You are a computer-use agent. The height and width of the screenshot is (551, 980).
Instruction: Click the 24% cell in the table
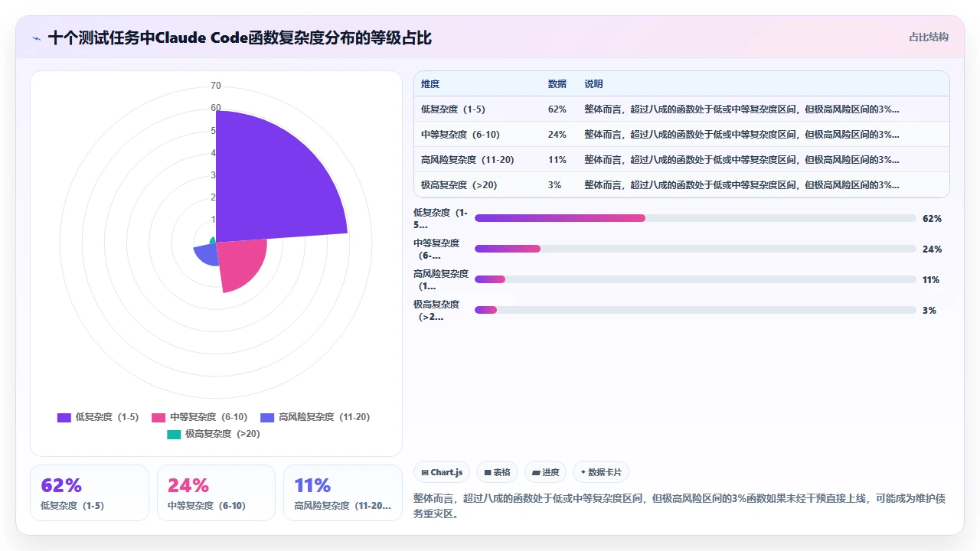pyautogui.click(x=557, y=135)
